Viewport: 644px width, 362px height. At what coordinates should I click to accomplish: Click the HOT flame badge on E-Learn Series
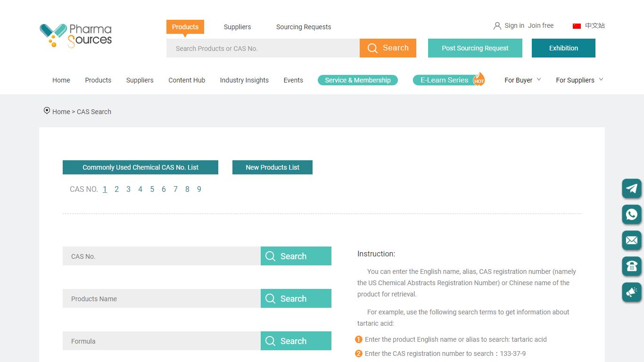pyautogui.click(x=479, y=79)
